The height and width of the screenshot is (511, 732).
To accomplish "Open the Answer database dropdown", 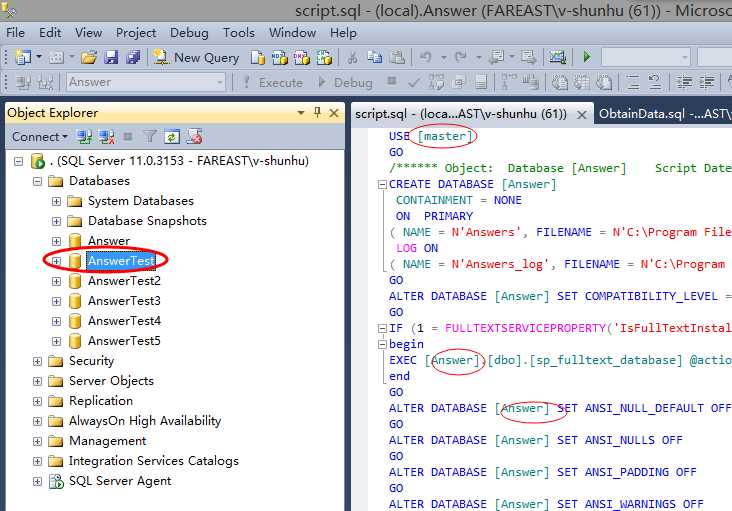I will [x=146, y=82].
